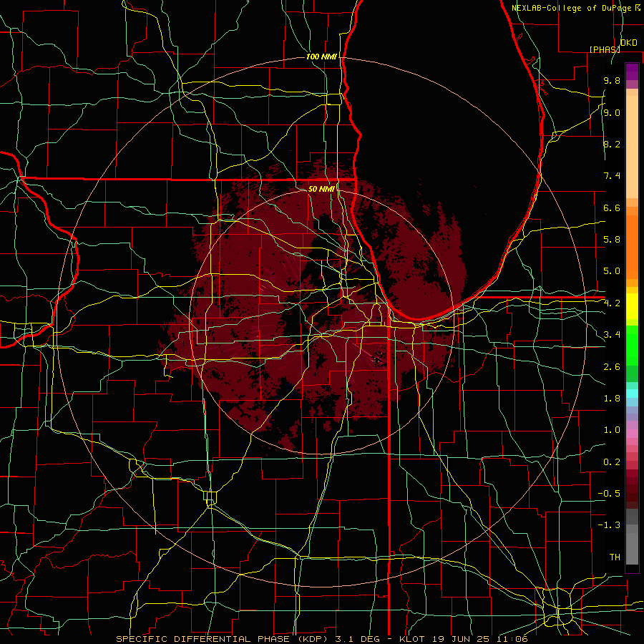Image resolution: width=644 pixels, height=644 pixels.
Task: Click the 2.6 value on the color scale
Action: coord(612,367)
